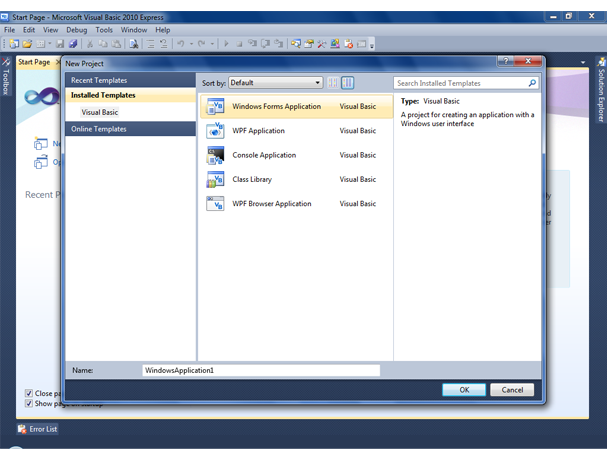Open the Sort by Default dropdown
This screenshot has width=608, height=462.
275,83
